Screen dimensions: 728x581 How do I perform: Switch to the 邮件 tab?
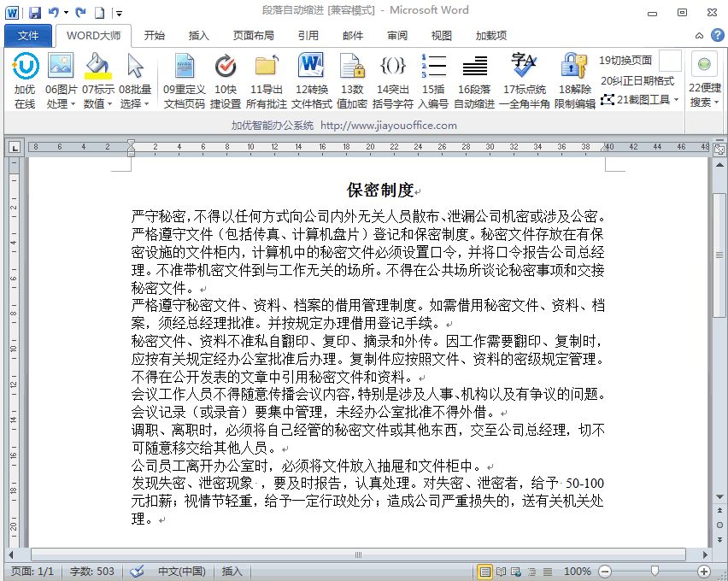(353, 36)
